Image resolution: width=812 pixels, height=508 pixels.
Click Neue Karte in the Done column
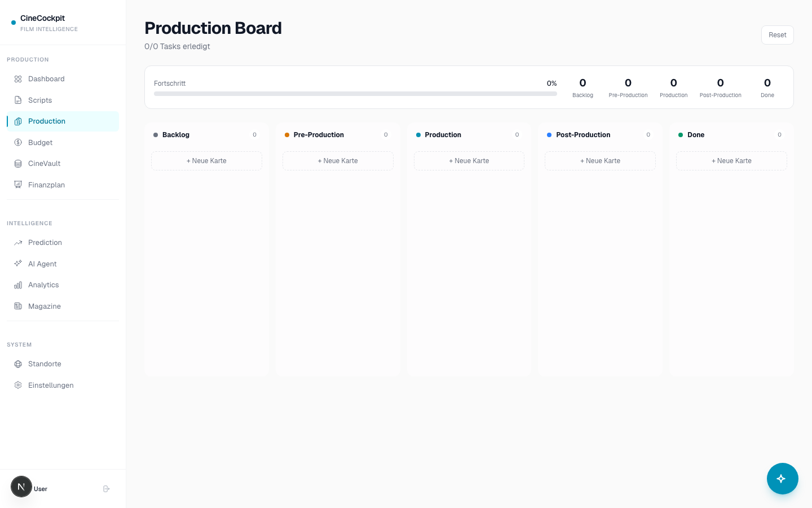click(731, 161)
